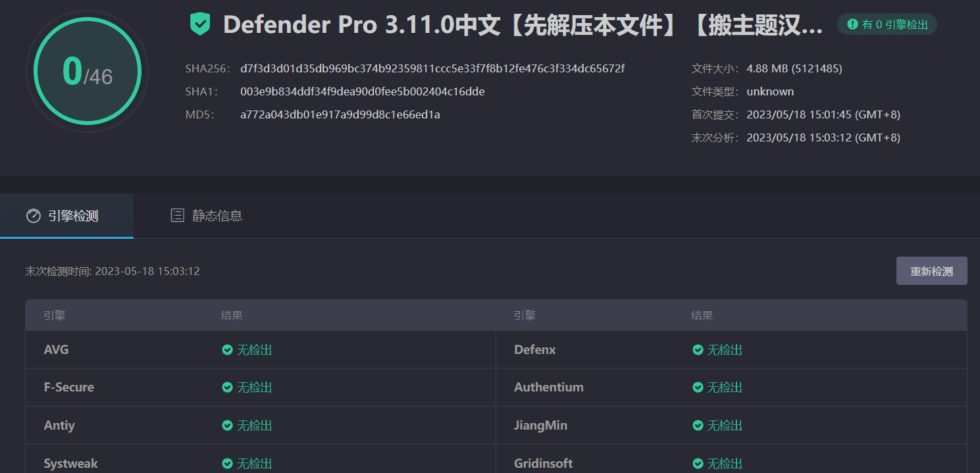The width and height of the screenshot is (980, 473).
Task: Open the 静态信息 tab
Action: [206, 216]
